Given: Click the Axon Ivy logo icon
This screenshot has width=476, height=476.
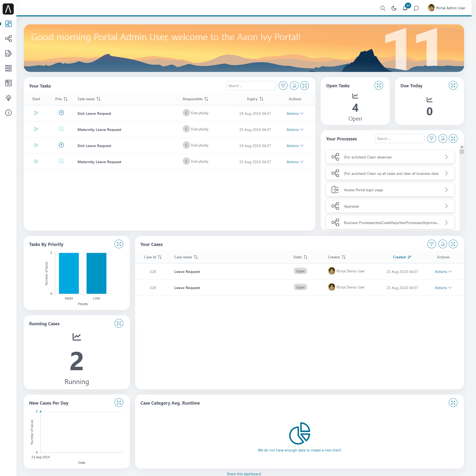Looking at the screenshot, I should 8,9.
